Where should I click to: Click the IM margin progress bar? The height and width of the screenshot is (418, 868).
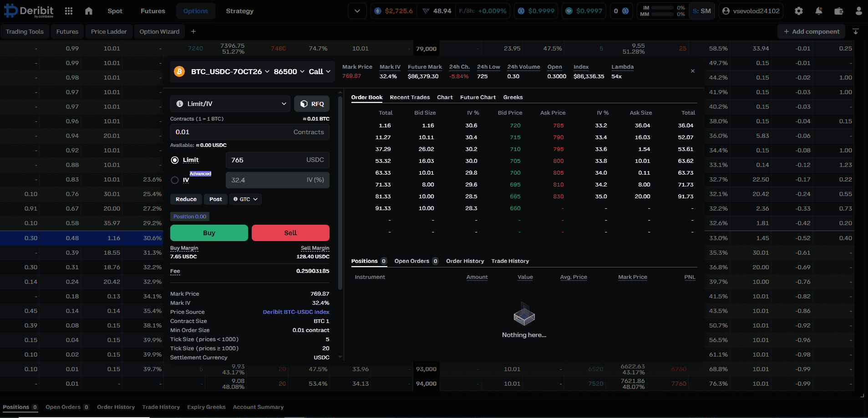[x=663, y=8]
